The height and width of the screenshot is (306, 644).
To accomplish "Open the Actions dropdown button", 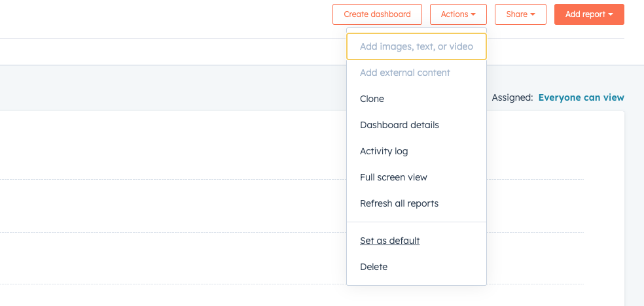I will [x=458, y=14].
